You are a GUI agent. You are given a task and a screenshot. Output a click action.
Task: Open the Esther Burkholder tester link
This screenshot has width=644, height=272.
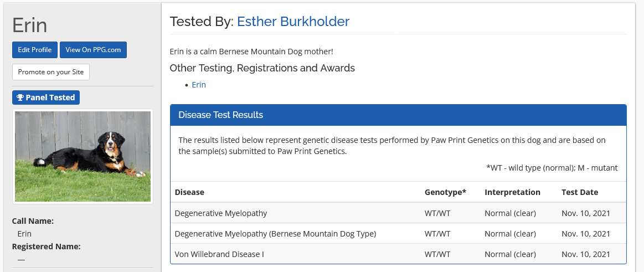pyautogui.click(x=293, y=22)
